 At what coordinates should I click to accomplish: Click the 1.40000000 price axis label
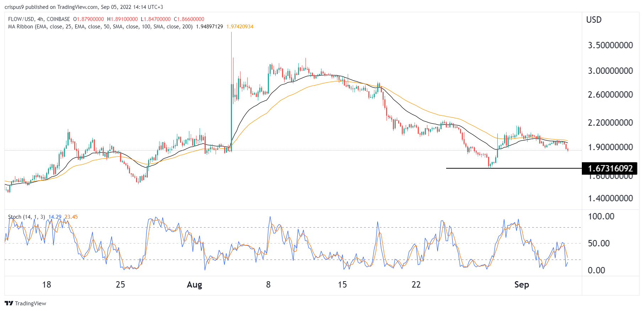pos(610,198)
